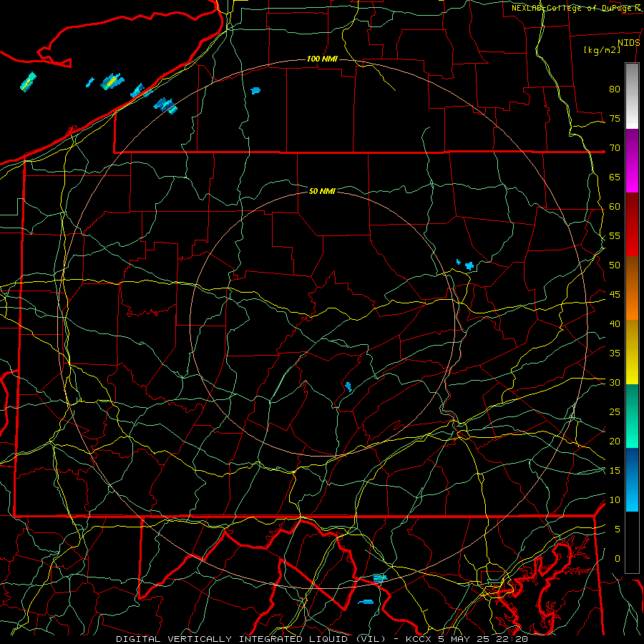Click the scale value "30"
Image resolution: width=644 pixels, height=644 pixels.
(x=615, y=383)
